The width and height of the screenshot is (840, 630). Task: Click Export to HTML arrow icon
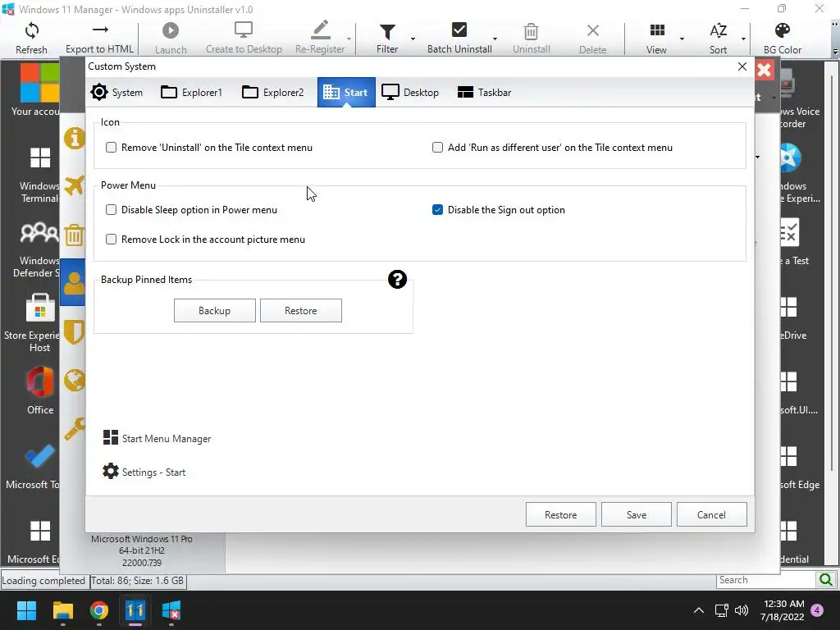pos(99,30)
